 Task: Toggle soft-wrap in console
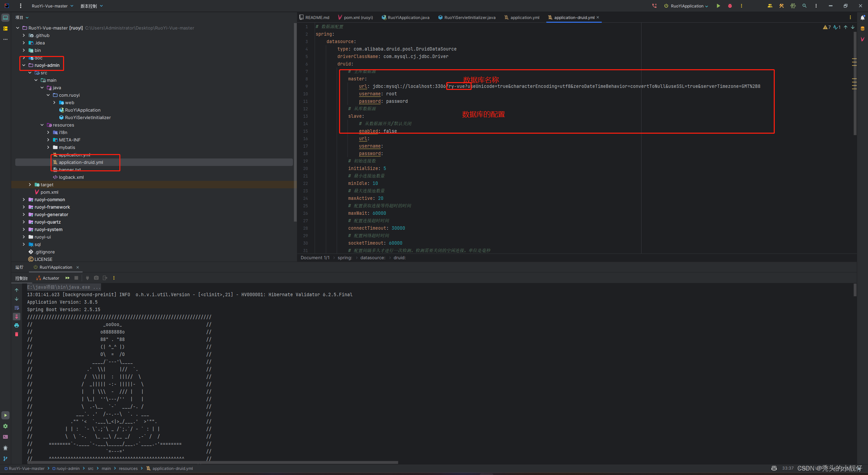[17, 308]
